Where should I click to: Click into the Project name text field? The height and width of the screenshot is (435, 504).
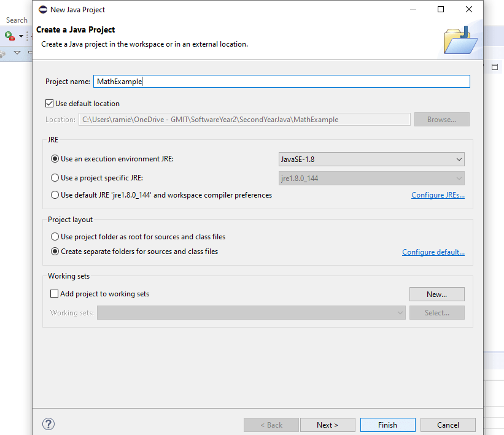point(281,82)
